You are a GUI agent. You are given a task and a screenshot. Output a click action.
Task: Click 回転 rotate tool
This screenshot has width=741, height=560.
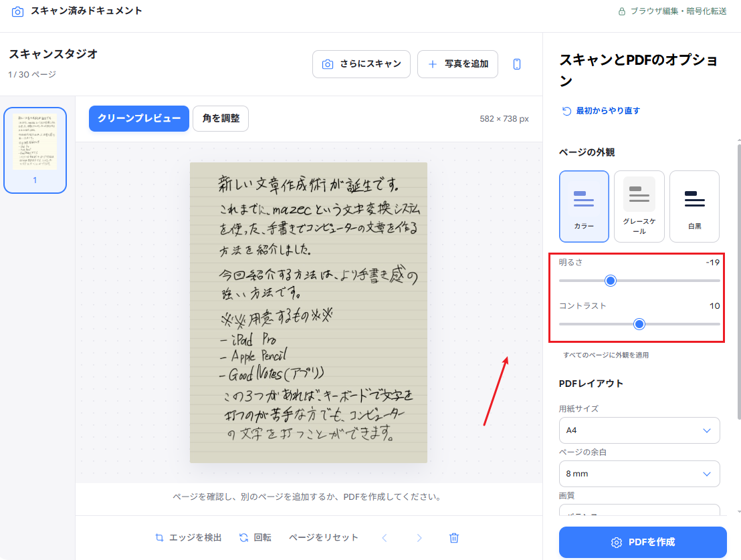point(255,538)
